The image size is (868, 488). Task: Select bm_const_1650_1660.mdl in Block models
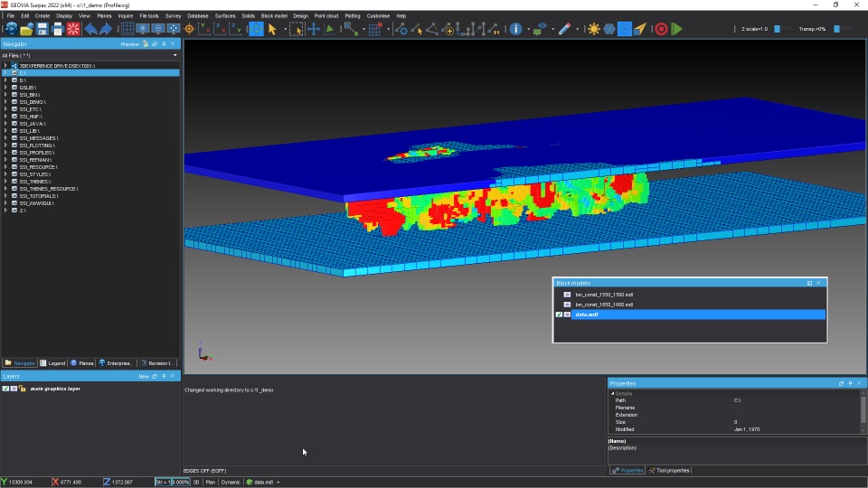pyautogui.click(x=604, y=305)
